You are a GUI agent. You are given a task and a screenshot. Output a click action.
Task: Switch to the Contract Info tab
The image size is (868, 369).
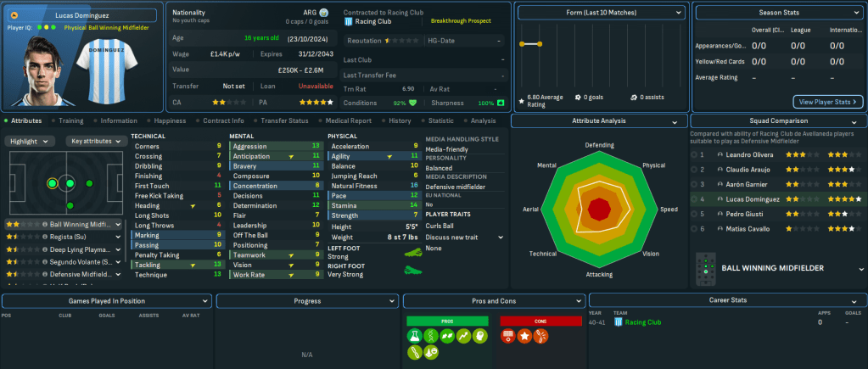(223, 120)
